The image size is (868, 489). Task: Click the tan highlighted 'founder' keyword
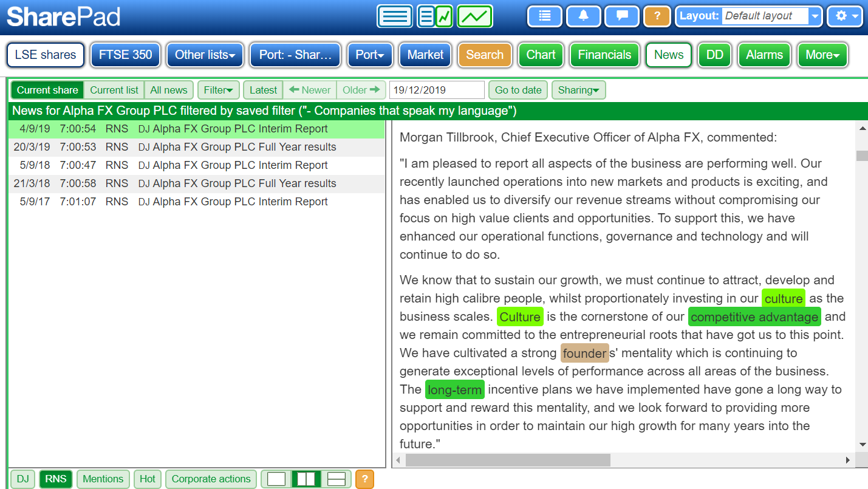pyautogui.click(x=584, y=354)
